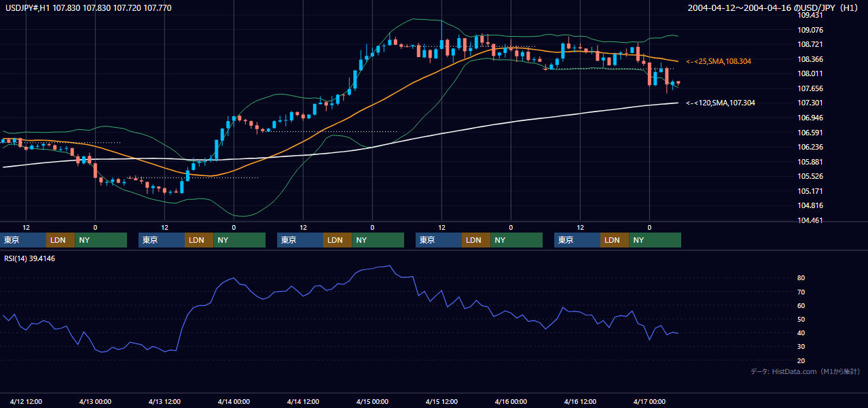The width and height of the screenshot is (868, 408).
Task: Click RSI scale value 20
Action: (801, 360)
